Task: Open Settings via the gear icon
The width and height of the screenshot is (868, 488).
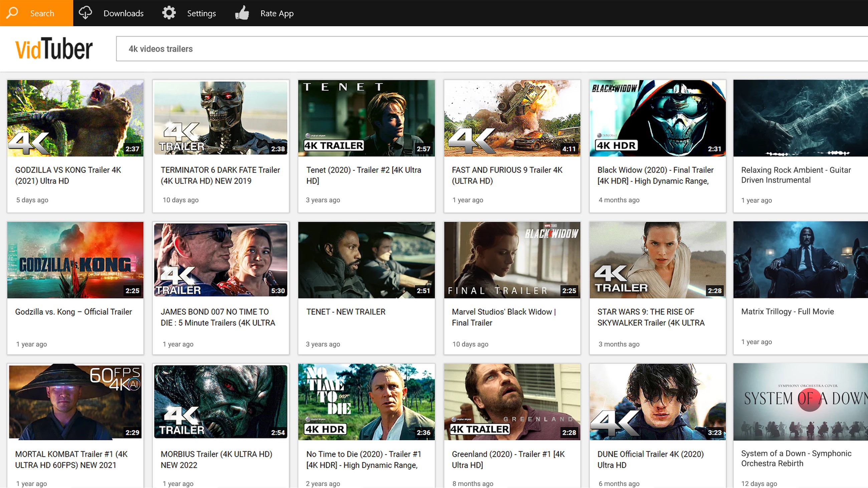Action: click(169, 13)
